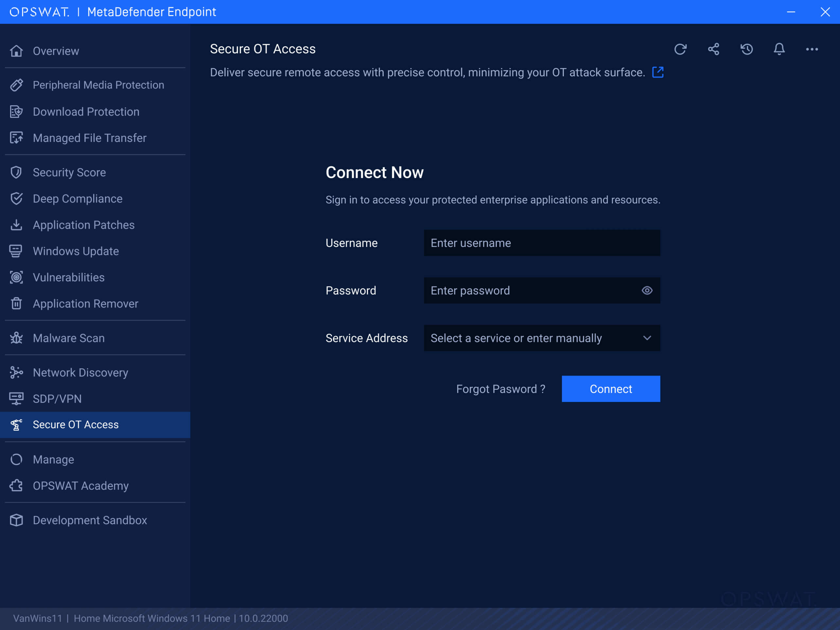
Task: Open Managed File Transfer
Action: coord(89,138)
